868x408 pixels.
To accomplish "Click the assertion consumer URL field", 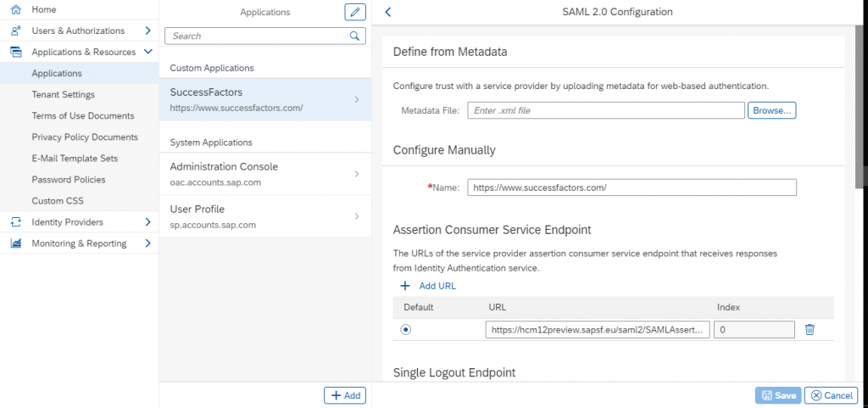I will pos(598,330).
